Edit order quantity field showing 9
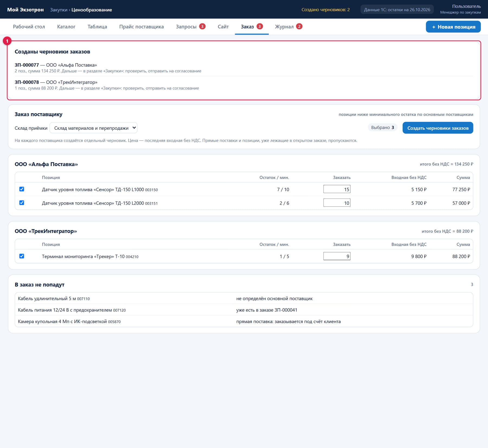Screen dimensions: 488x448 (x=337, y=256)
